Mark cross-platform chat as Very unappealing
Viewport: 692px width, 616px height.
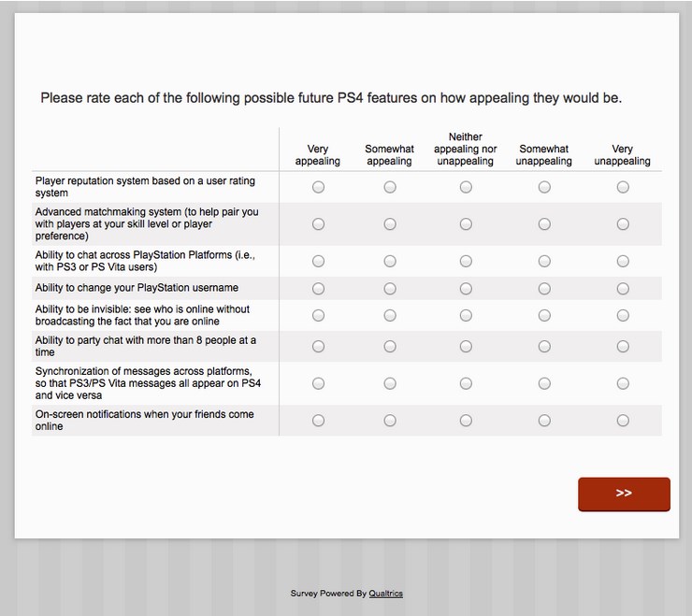pyautogui.click(x=623, y=261)
